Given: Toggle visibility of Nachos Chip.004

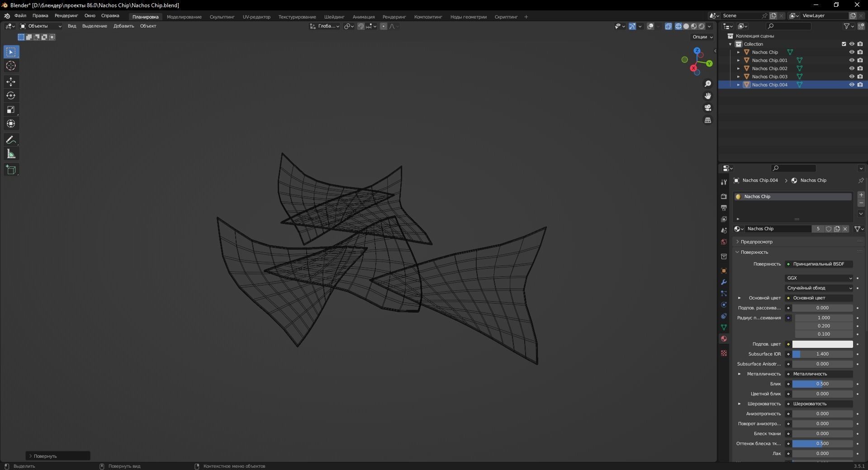Looking at the screenshot, I should pos(852,85).
